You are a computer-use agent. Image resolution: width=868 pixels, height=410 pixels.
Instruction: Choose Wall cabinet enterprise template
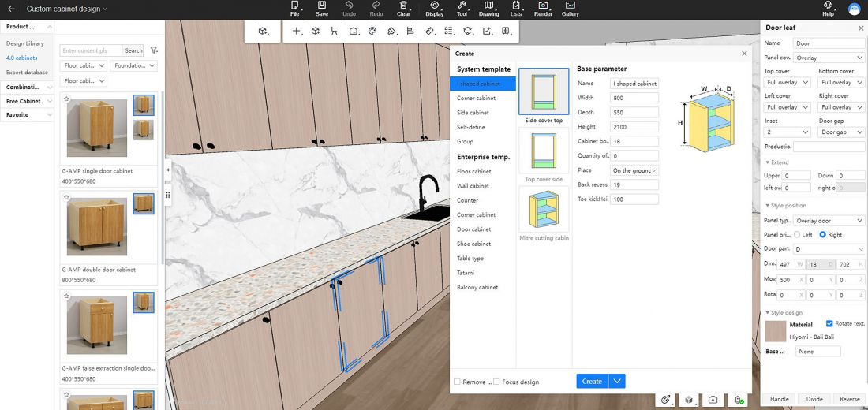coord(473,186)
